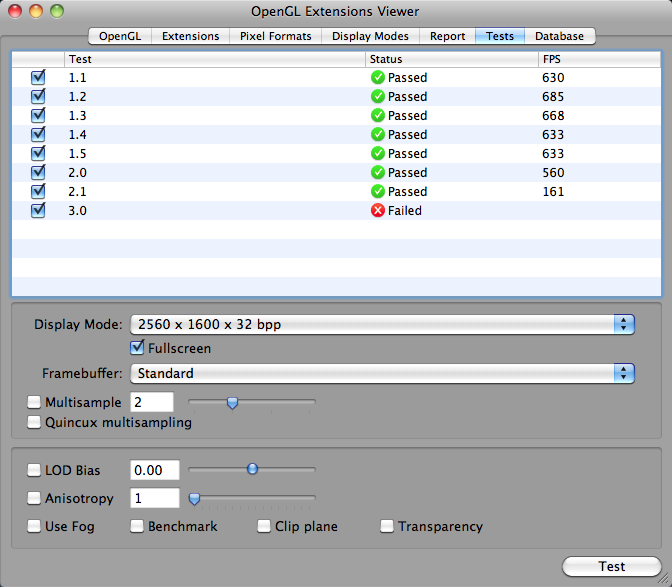Uncheck the test 1.1 checkbox
672x587 pixels.
(38, 77)
